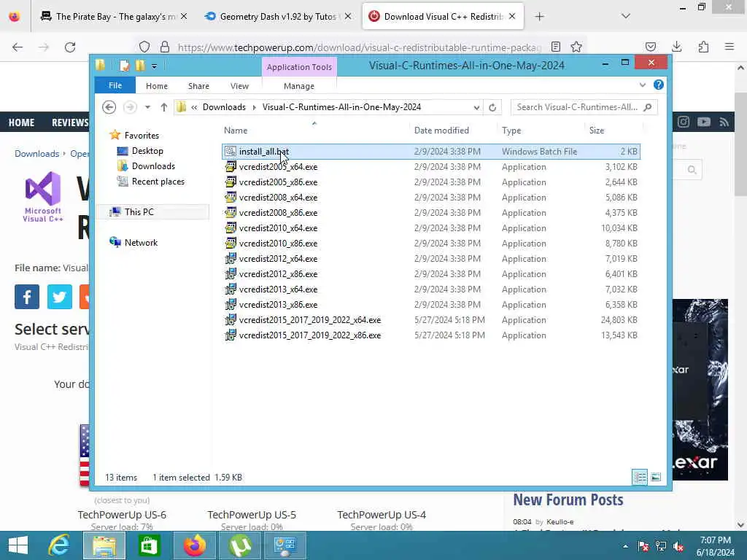
Task: Switch to details view layout icon
Action: pyautogui.click(x=640, y=477)
